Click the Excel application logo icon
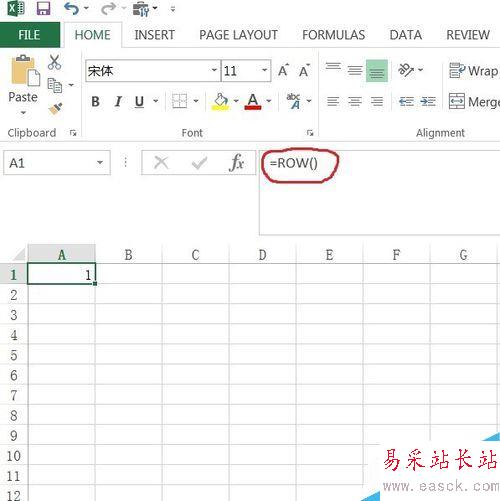 point(16,8)
